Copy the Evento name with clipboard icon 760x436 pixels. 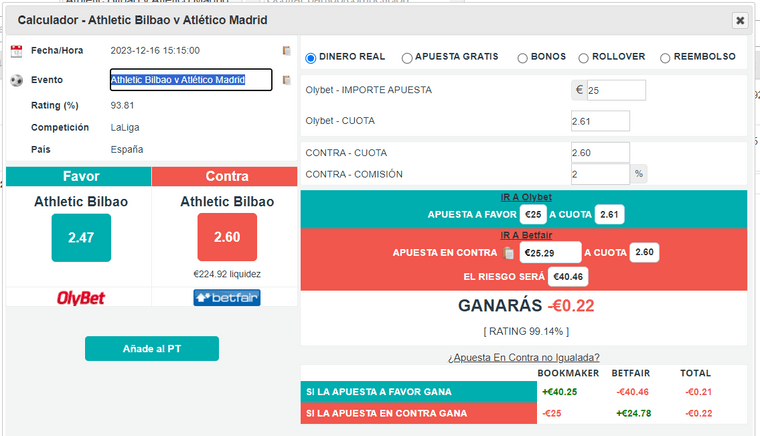tap(286, 80)
